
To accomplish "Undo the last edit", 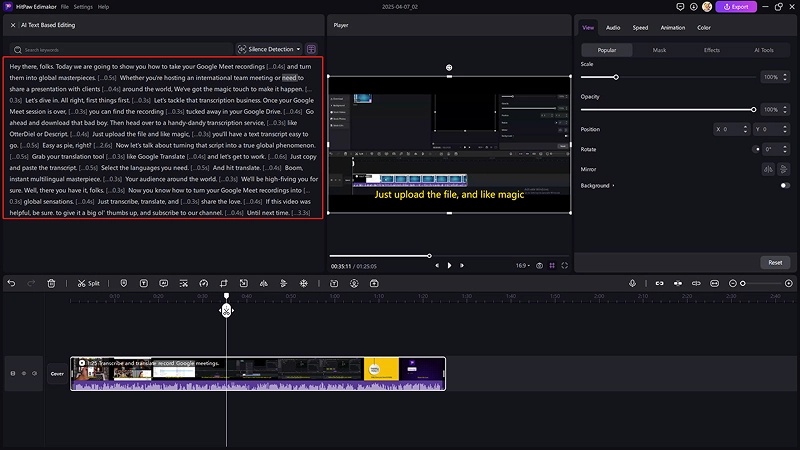I will (11, 283).
